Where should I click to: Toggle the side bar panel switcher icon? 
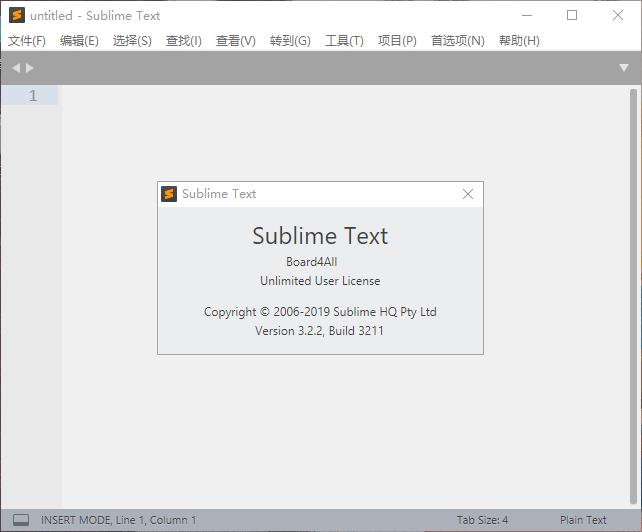21,520
